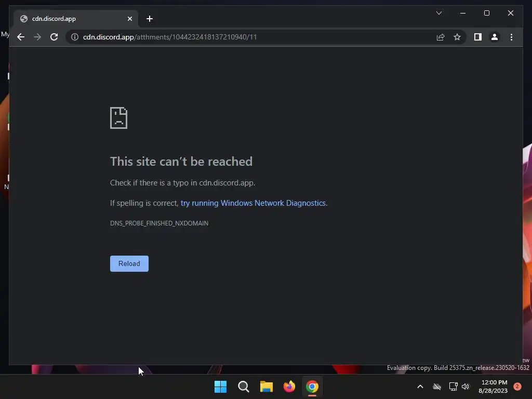This screenshot has height=399, width=532.
Task: Reload the page using the toolbar refresh icon
Action: coord(54,37)
